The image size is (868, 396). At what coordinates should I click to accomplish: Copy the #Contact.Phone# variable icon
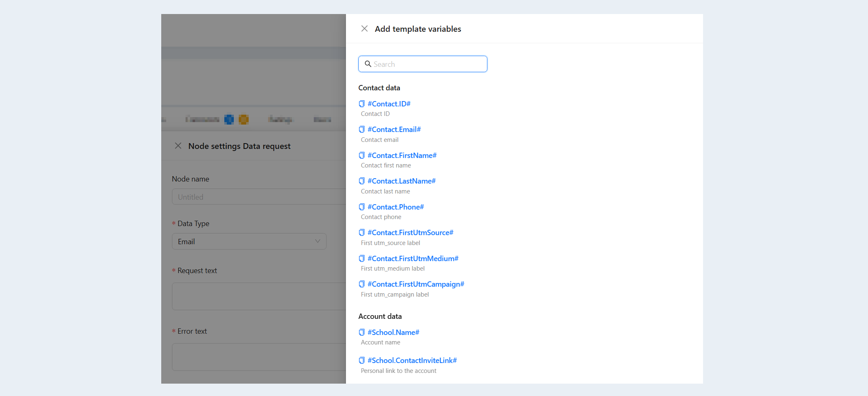362,207
